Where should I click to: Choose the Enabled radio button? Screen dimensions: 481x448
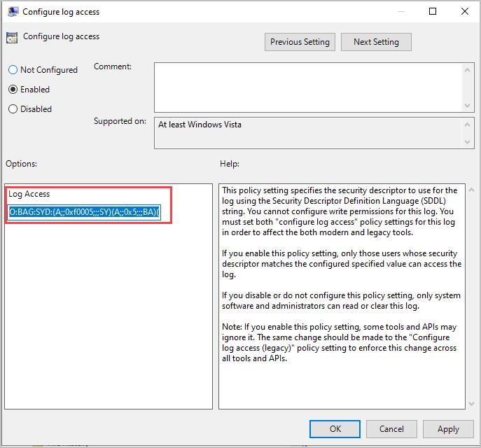pos(13,90)
